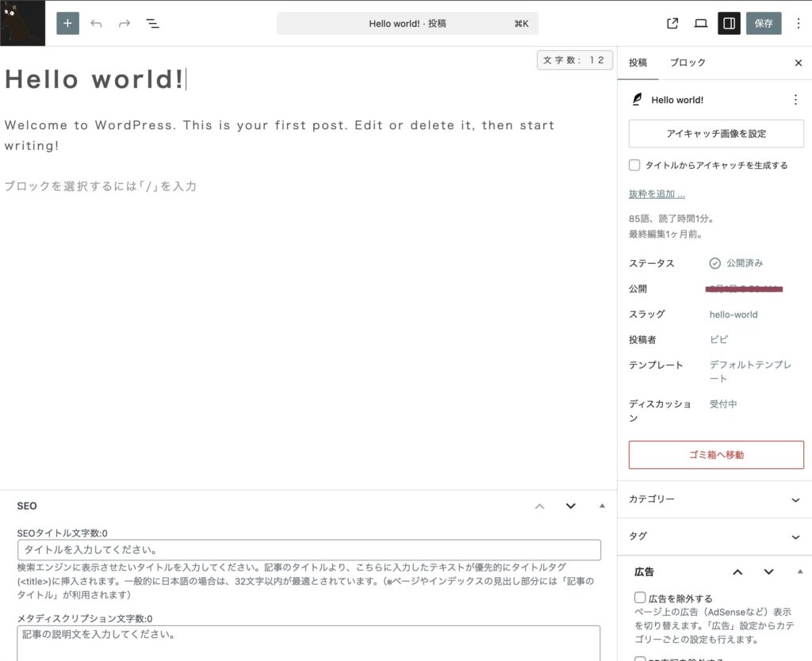Click the 保存 button
The image size is (812, 661).
coord(764,24)
